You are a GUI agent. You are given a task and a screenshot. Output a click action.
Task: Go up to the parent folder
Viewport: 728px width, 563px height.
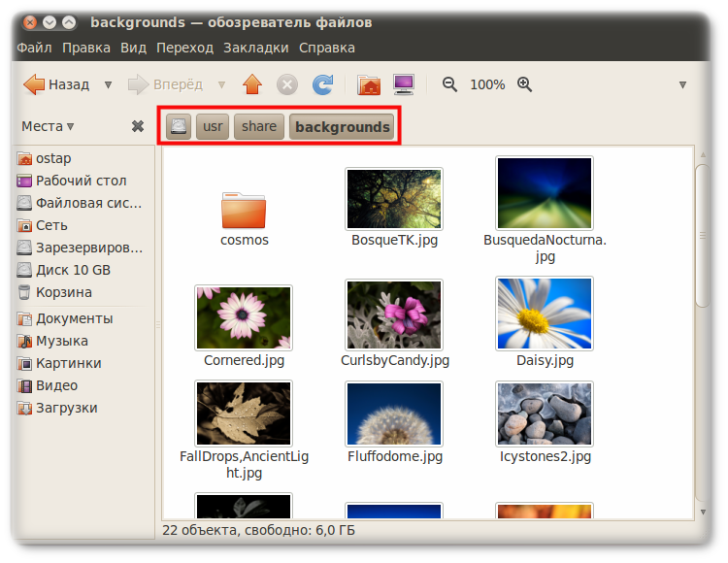[252, 84]
